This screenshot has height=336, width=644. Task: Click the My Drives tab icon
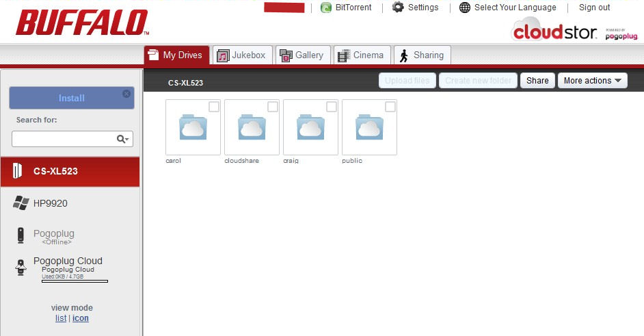(x=153, y=55)
